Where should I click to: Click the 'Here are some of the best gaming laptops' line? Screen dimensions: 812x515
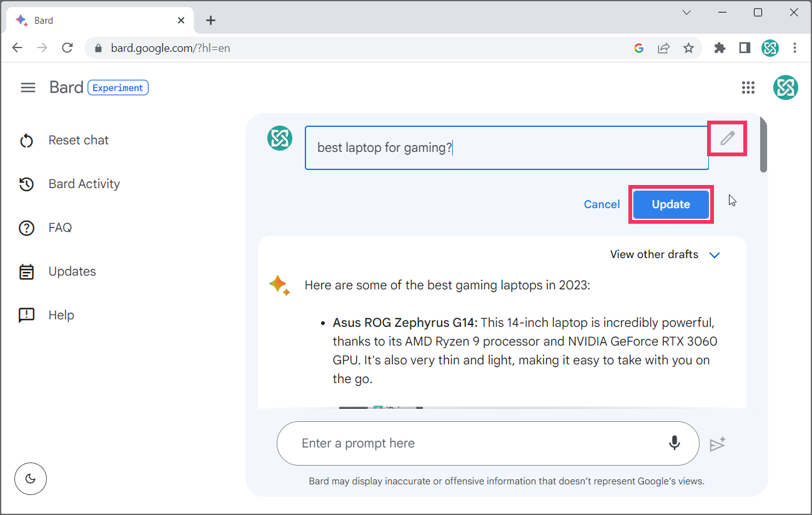point(447,285)
